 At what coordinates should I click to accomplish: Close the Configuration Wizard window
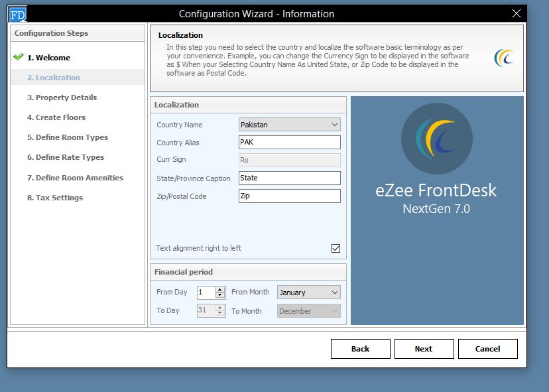pos(516,14)
